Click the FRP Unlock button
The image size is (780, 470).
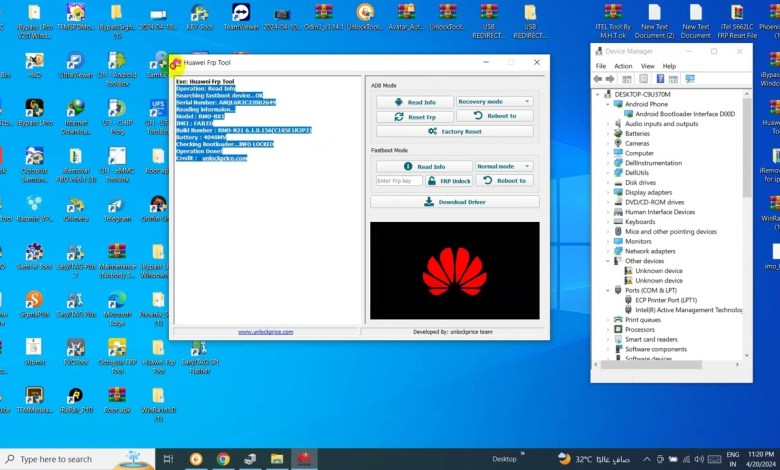(449, 181)
